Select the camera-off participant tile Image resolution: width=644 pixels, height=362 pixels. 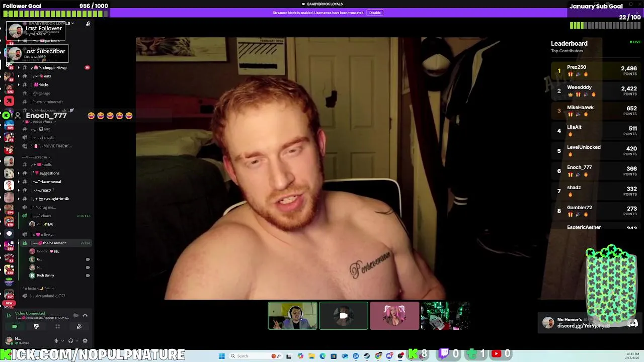344,315
